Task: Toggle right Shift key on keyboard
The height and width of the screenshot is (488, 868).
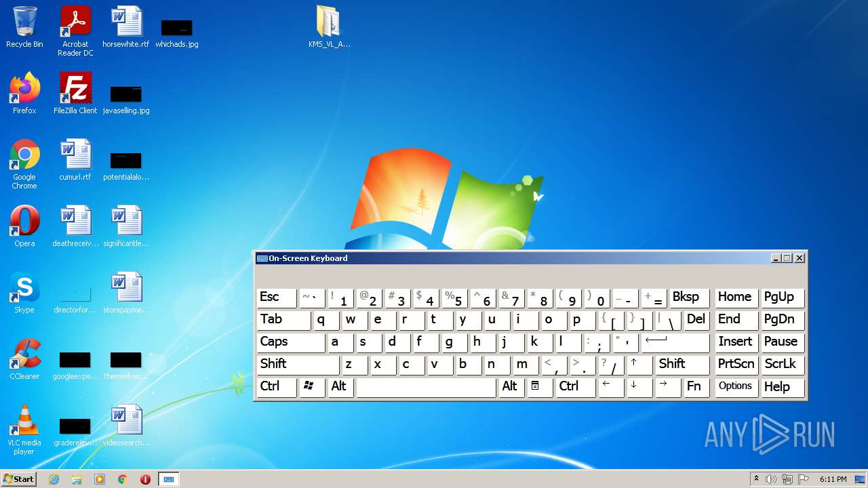Action: pyautogui.click(x=684, y=365)
